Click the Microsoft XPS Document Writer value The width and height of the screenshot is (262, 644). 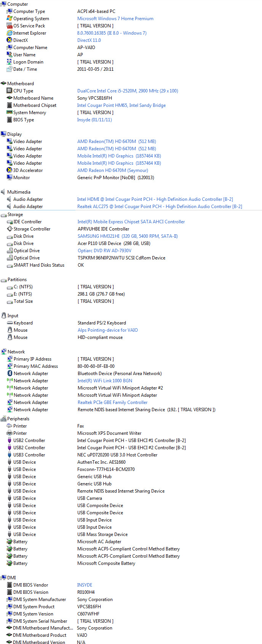point(109,433)
